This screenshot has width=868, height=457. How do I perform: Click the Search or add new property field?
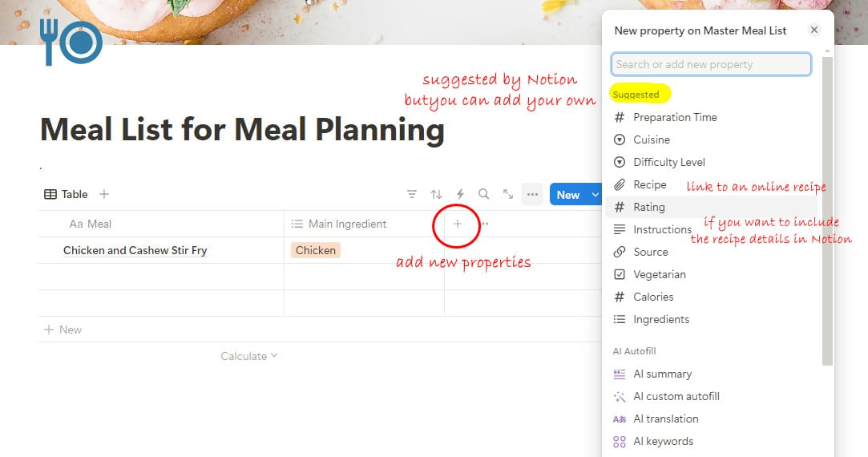click(x=711, y=64)
